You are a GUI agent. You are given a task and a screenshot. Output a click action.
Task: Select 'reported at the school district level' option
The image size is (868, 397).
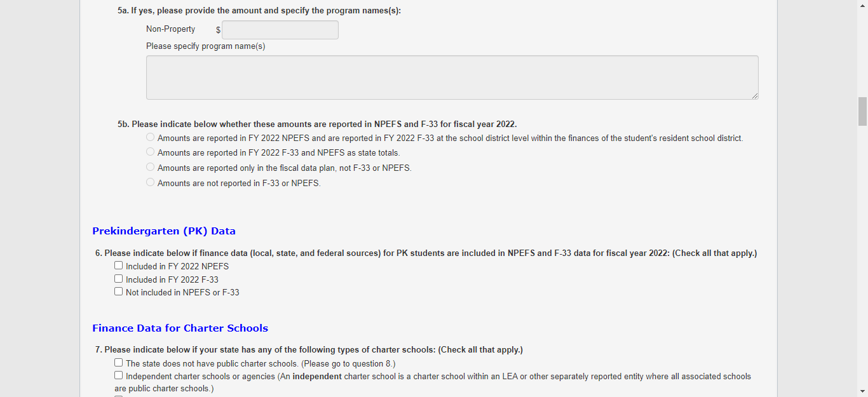[x=151, y=137]
